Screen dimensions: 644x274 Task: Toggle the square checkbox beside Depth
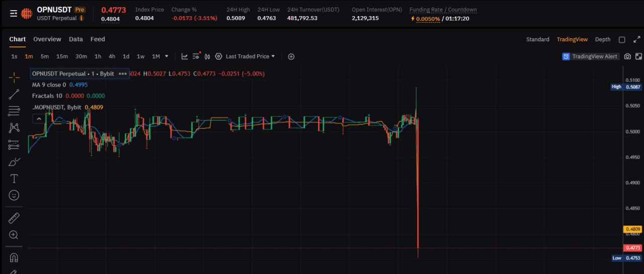(622, 39)
